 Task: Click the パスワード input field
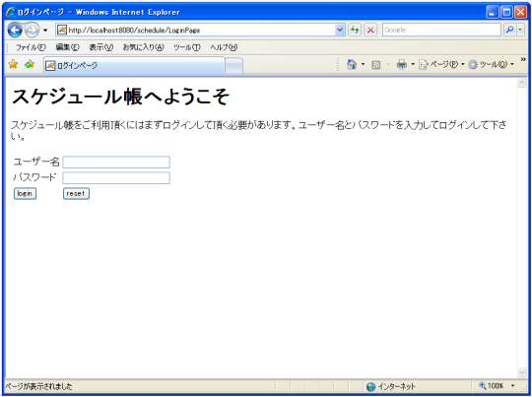[x=116, y=178]
